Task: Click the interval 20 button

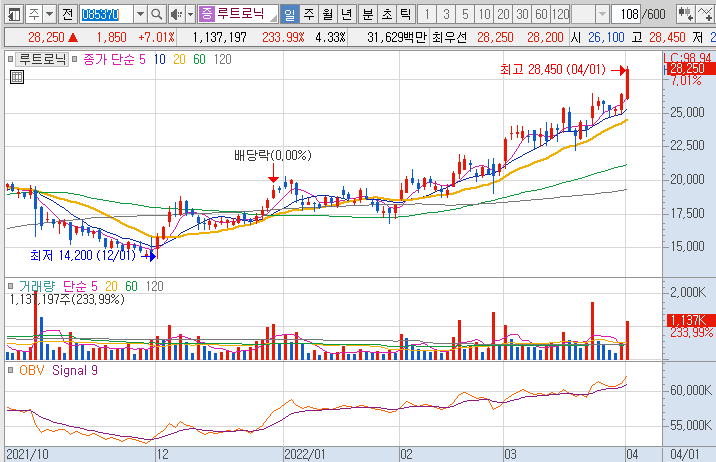Action: [x=503, y=15]
